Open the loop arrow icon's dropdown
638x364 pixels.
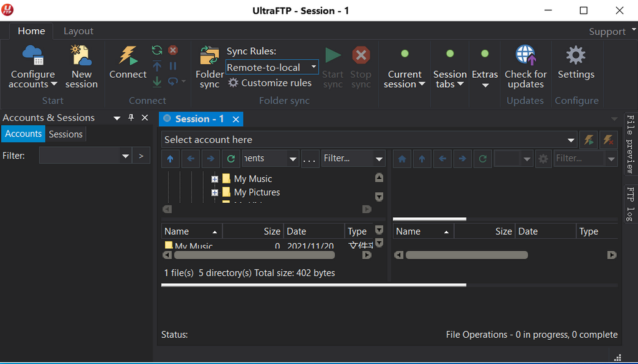click(x=184, y=82)
